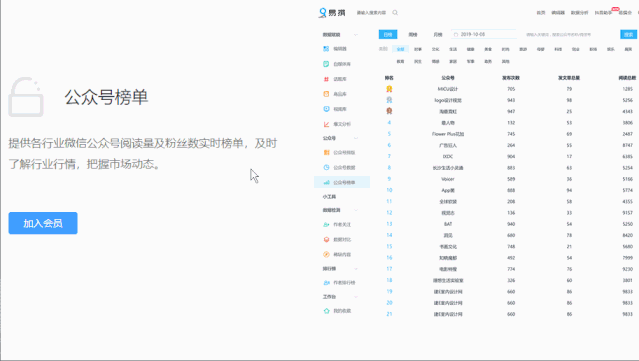Click the blue 搜索 button beside keyword field
This screenshot has width=639, height=361.
coord(628,35)
